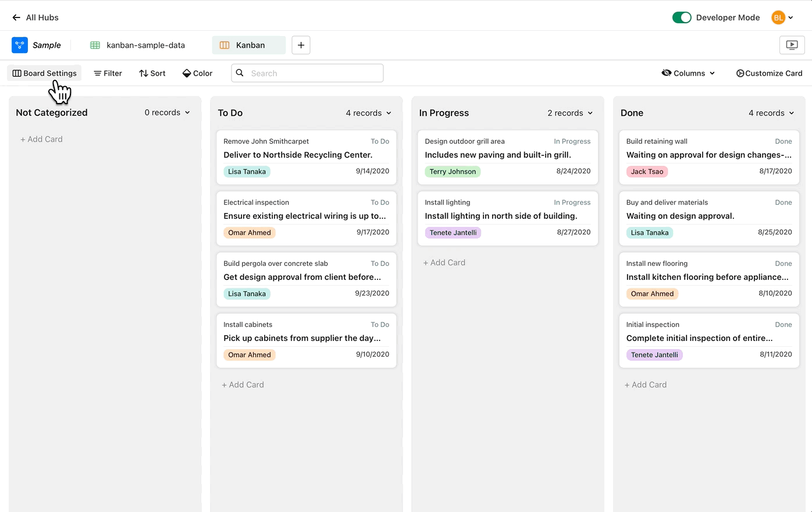Image resolution: width=812 pixels, height=512 pixels.
Task: Click into the Search field
Action: tap(314, 73)
